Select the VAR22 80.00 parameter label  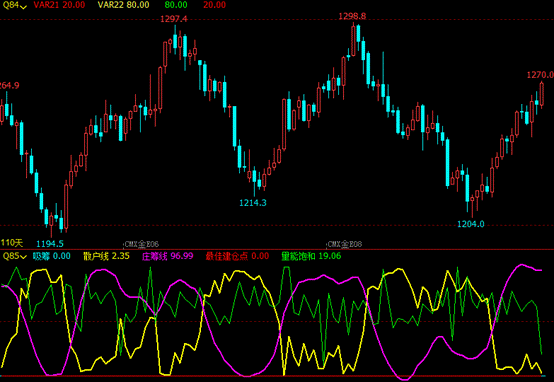click(x=123, y=5)
